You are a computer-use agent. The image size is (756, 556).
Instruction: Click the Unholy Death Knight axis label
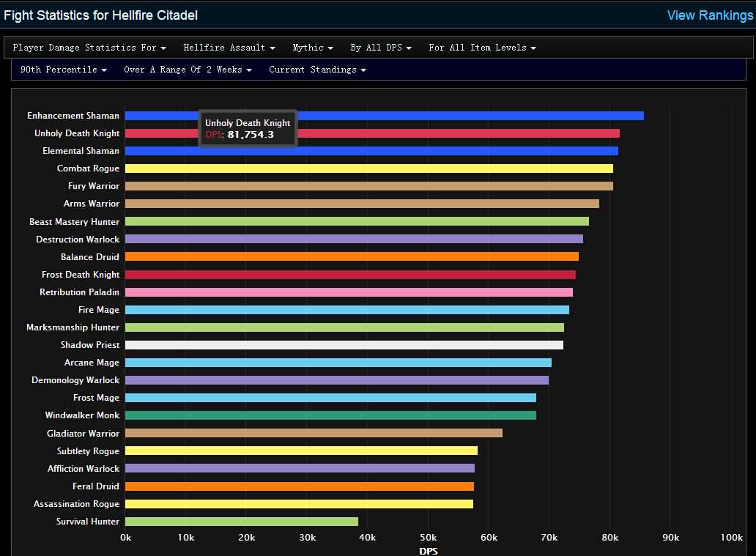point(77,133)
